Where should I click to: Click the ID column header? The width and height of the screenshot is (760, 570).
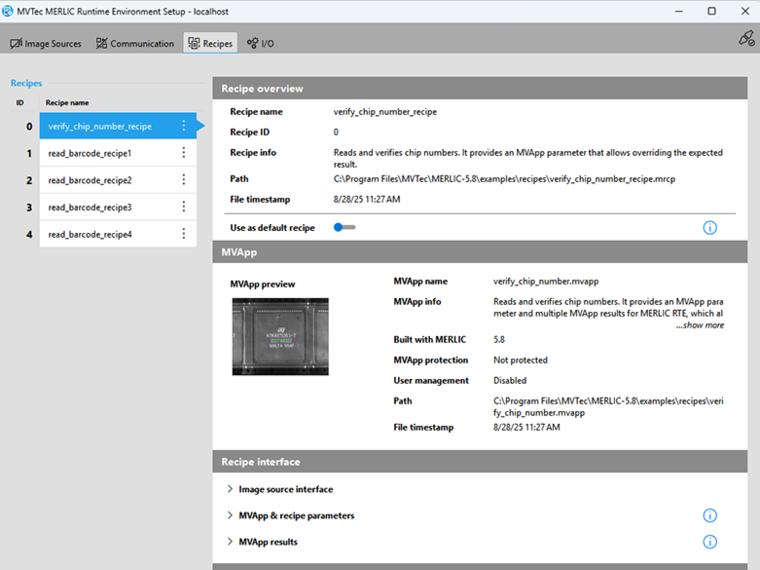[20, 103]
